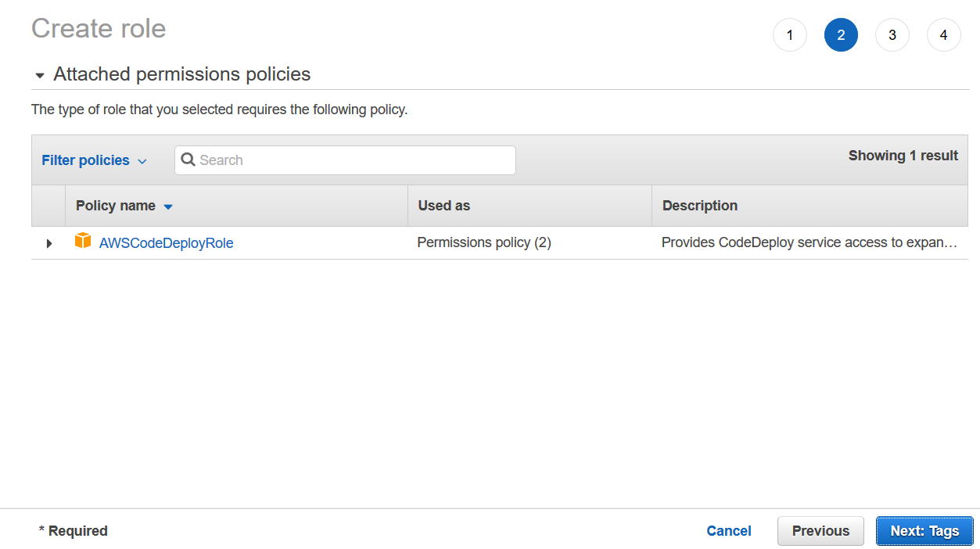Click the Permissions policy (2) cell
The height and width of the screenshot is (549, 980).
pyautogui.click(x=484, y=242)
